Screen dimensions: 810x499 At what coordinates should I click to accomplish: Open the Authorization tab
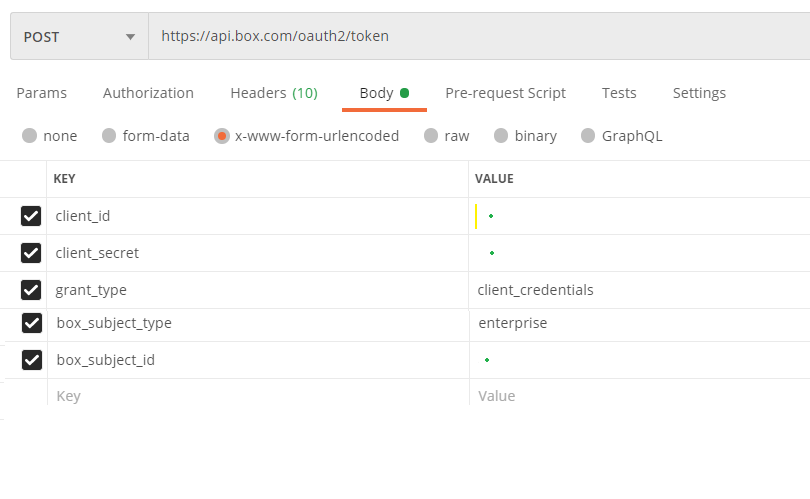tap(148, 93)
